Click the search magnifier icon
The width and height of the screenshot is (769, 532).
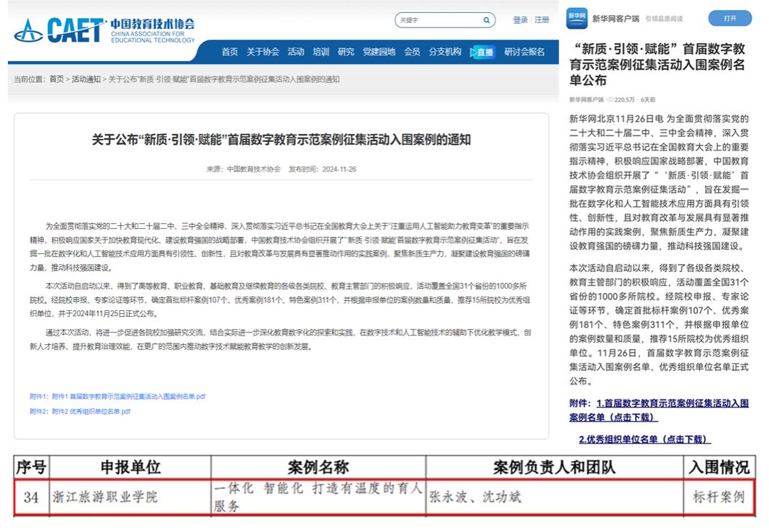[x=486, y=20]
